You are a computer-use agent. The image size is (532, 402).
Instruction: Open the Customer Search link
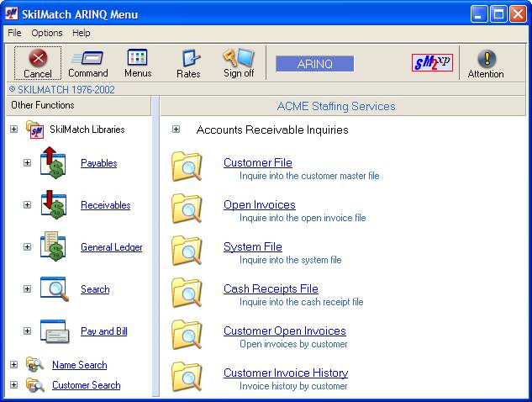click(x=87, y=385)
